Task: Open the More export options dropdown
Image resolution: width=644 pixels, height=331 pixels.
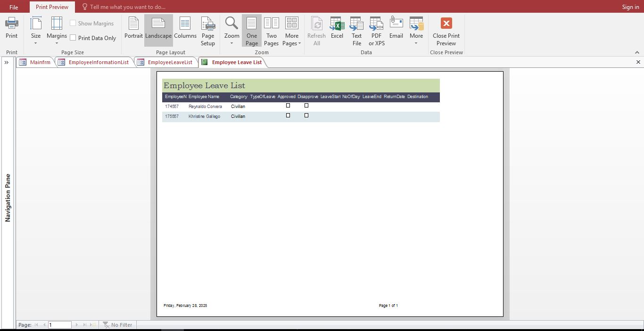Action: [x=416, y=31]
